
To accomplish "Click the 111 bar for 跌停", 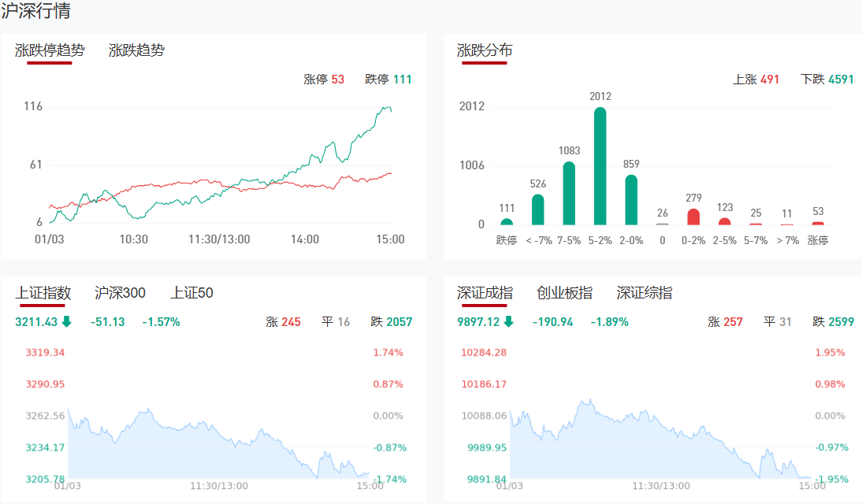I will [x=507, y=221].
